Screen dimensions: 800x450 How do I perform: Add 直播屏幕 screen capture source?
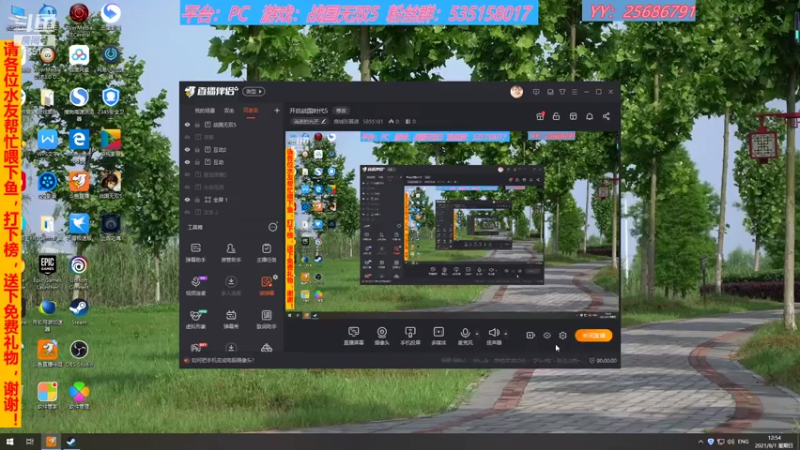pyautogui.click(x=353, y=336)
